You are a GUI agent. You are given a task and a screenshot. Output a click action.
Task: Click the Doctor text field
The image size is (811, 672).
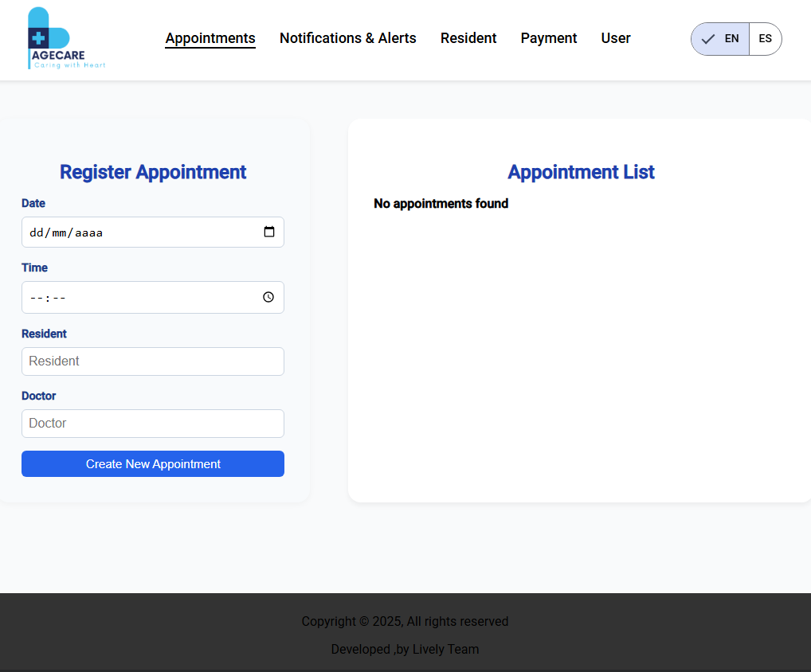coord(153,424)
